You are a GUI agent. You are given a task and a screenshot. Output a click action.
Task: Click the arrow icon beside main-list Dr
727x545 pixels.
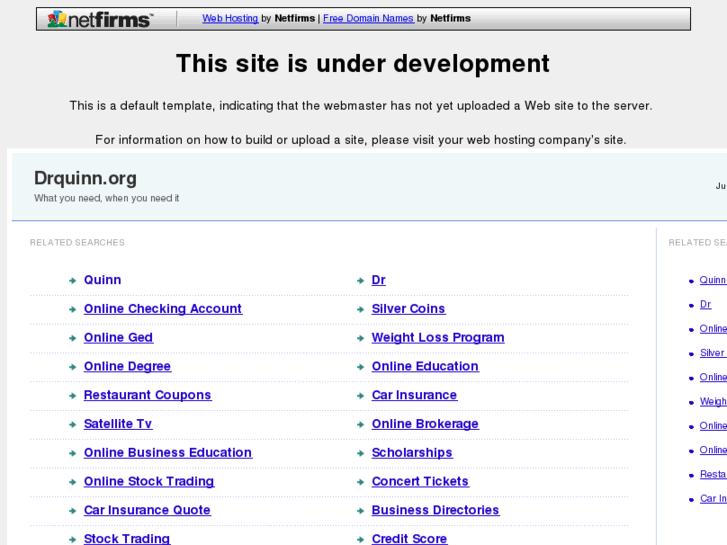[360, 281]
